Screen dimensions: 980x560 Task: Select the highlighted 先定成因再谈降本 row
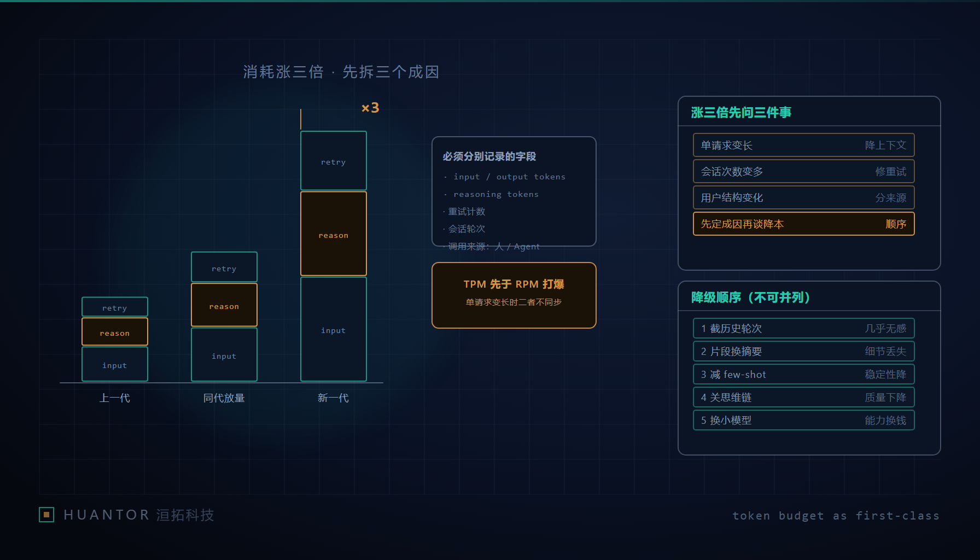(x=804, y=224)
